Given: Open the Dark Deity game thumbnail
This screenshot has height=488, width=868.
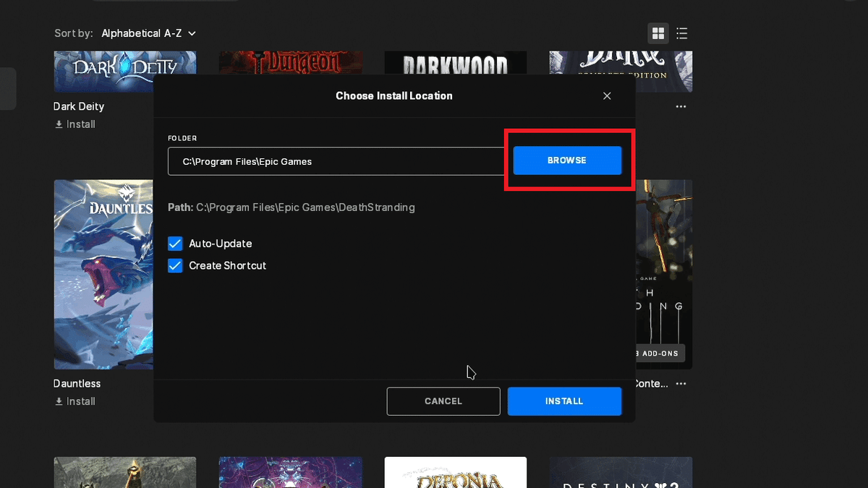Looking at the screenshot, I should pyautogui.click(x=125, y=72).
